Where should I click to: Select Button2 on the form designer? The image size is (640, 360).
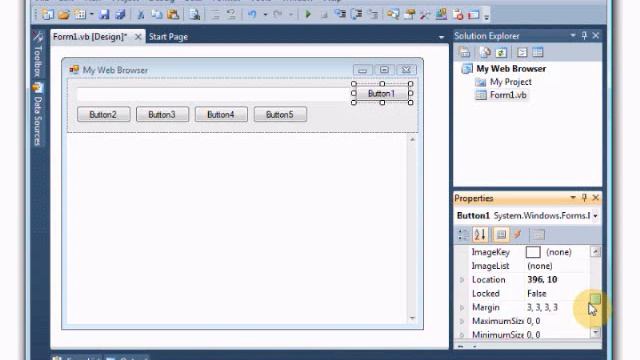point(103,115)
